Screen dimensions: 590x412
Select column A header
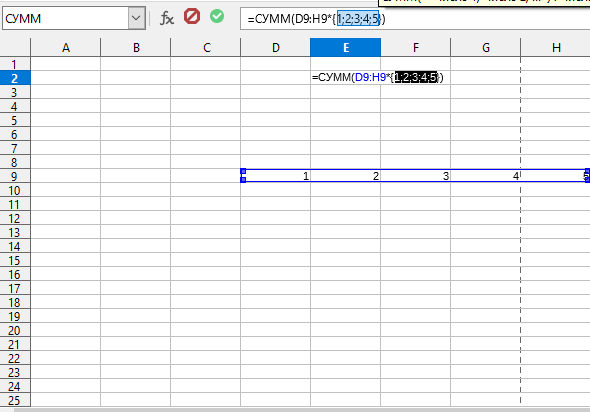click(x=66, y=47)
